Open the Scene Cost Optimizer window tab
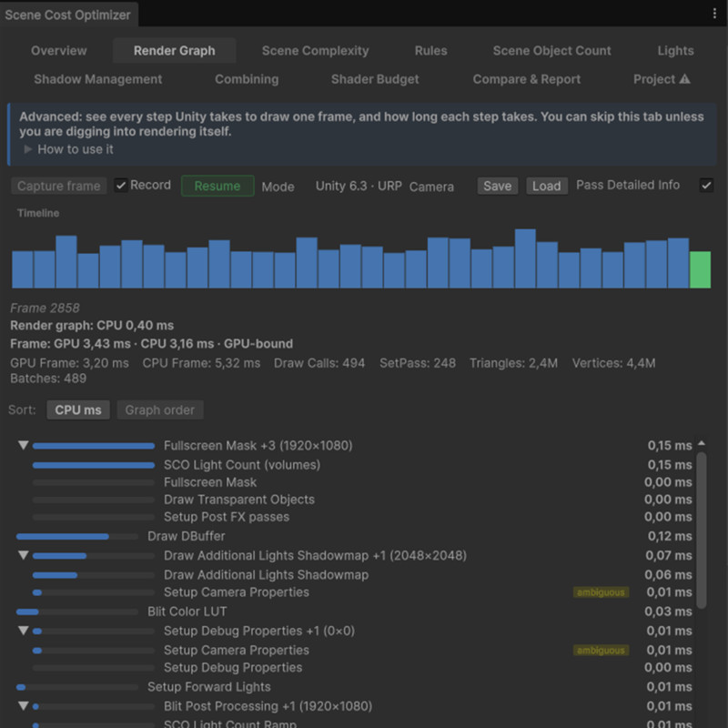 [x=68, y=15]
